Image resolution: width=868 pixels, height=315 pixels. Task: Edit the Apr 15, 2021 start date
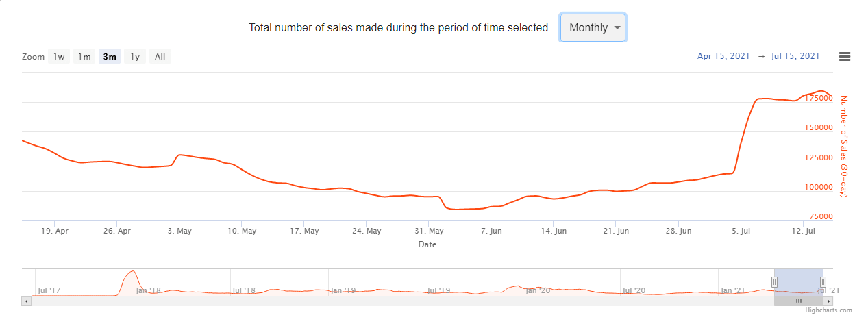click(723, 56)
